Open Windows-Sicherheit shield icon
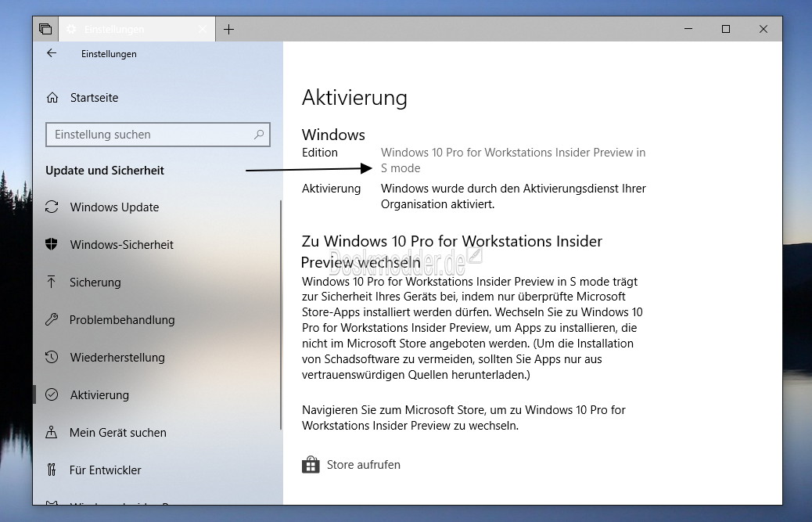Viewport: 812px width, 522px height. (52, 244)
